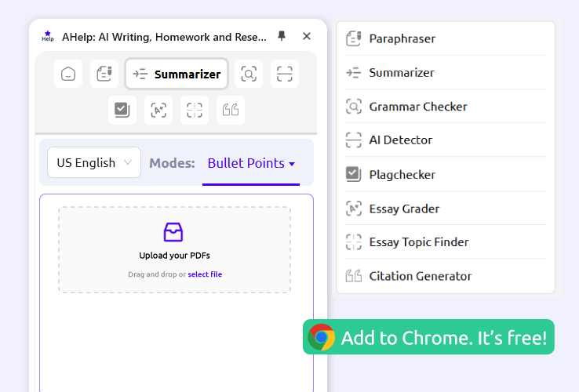
Task: Choose AI Detector from the features list
Action: pos(446,140)
